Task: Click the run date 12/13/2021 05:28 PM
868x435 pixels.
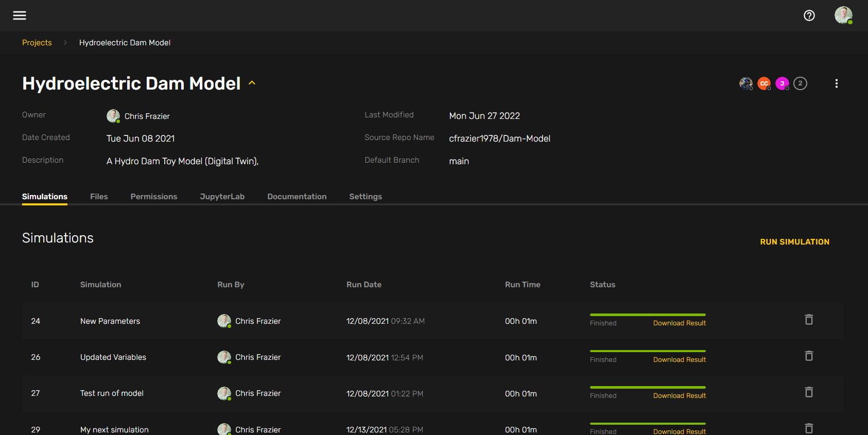Action: point(385,430)
